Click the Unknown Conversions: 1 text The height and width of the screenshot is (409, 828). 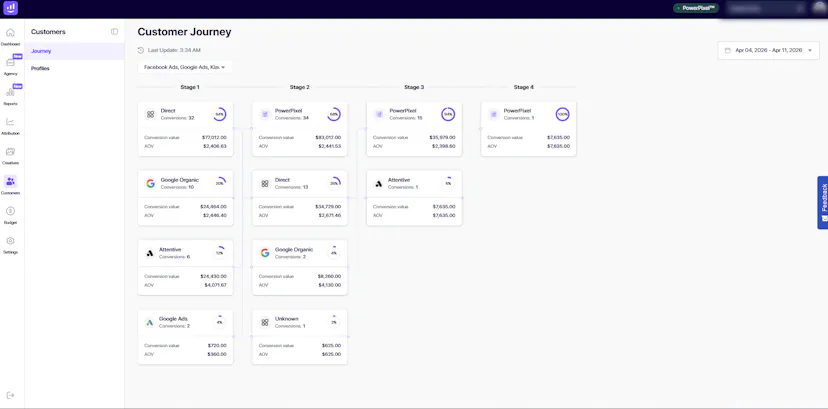coord(290,326)
